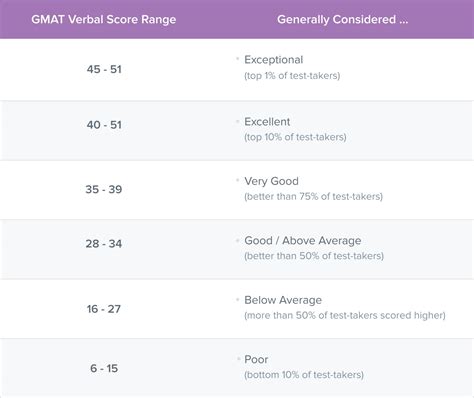This screenshot has width=474, height=398.
Task: Select the 40 - 51 score range
Action: (x=104, y=125)
